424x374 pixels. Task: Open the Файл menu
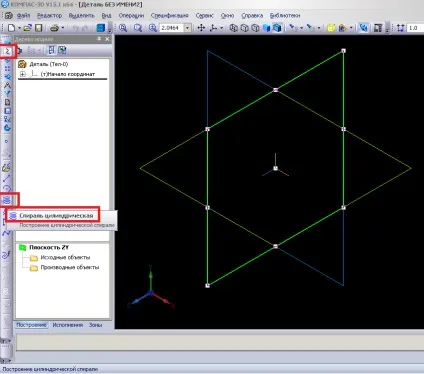[x=23, y=15]
